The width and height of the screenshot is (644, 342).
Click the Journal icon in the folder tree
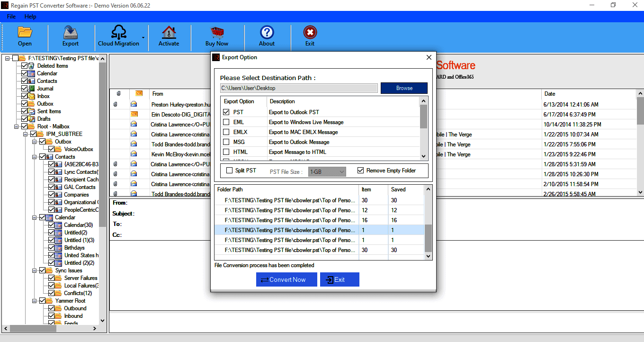click(x=32, y=89)
